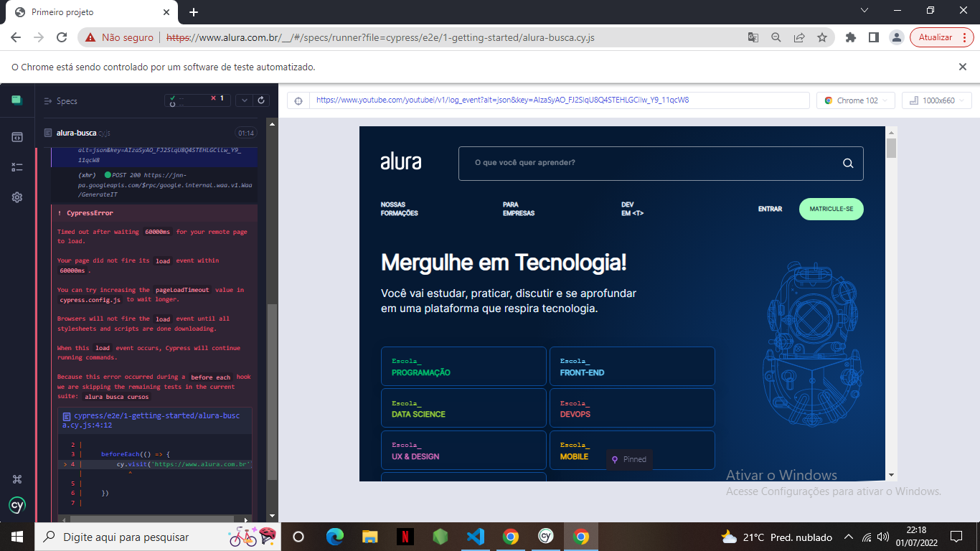Open the Chrome profile avatar
The image size is (980, 551).
coord(896,37)
